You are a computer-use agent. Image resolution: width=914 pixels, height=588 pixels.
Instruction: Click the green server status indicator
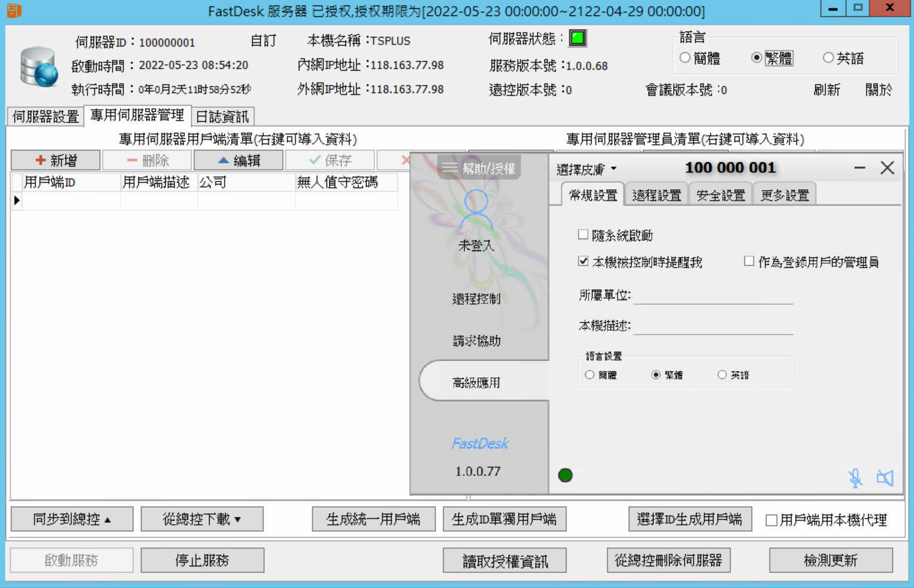pos(577,38)
